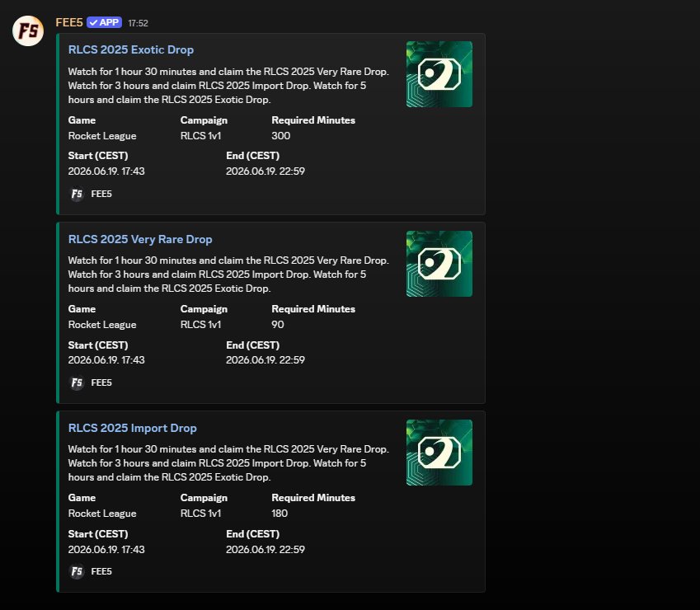This screenshot has width=700, height=610.
Task: Open thumbnail image in Exotic Drop embed
Action: [x=439, y=74]
